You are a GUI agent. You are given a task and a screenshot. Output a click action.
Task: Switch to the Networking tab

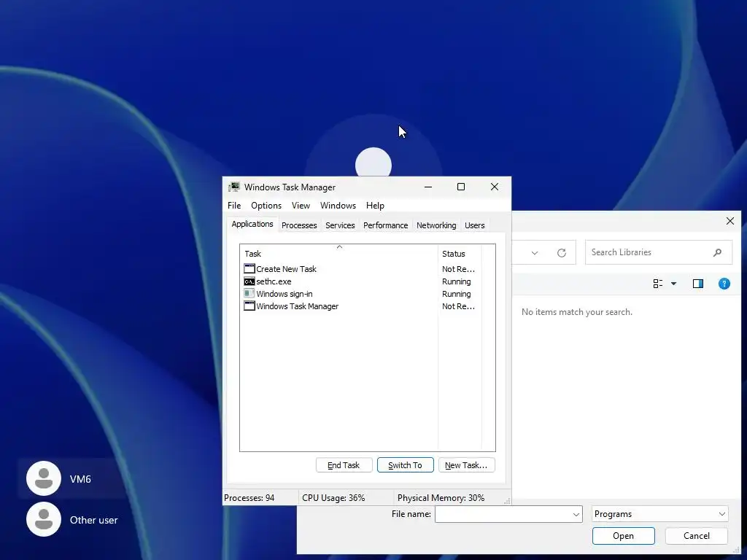click(x=436, y=225)
